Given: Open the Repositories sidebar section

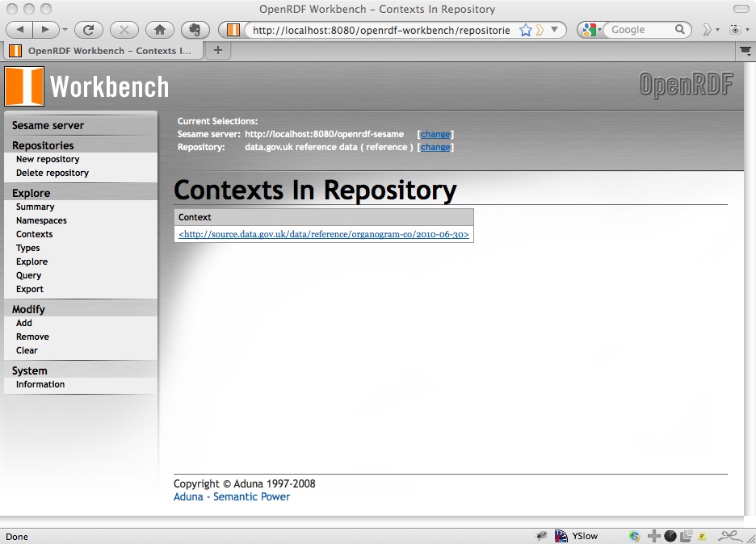Looking at the screenshot, I should click(x=43, y=145).
